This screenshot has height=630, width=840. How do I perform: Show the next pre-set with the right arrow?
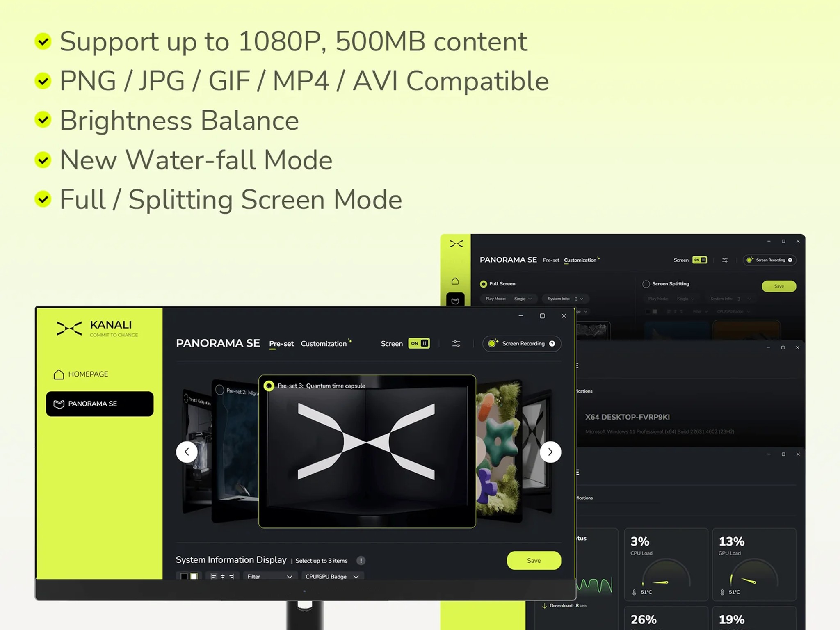[x=550, y=452]
